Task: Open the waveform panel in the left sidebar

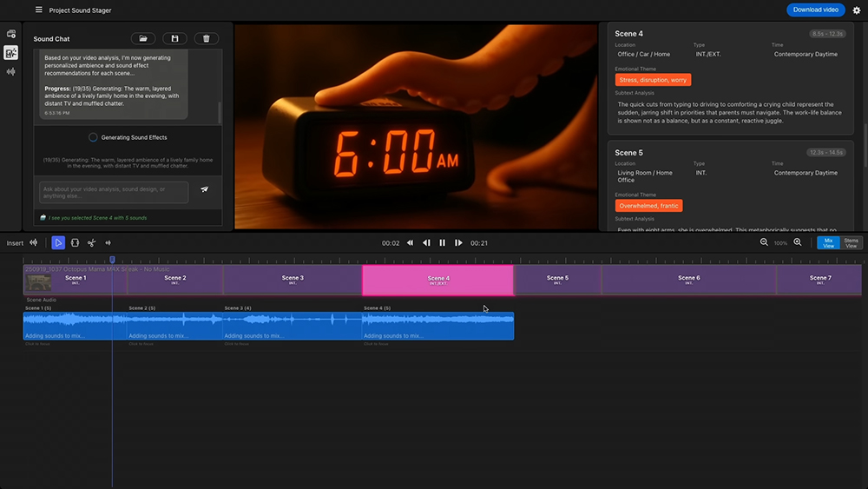Action: click(x=11, y=71)
